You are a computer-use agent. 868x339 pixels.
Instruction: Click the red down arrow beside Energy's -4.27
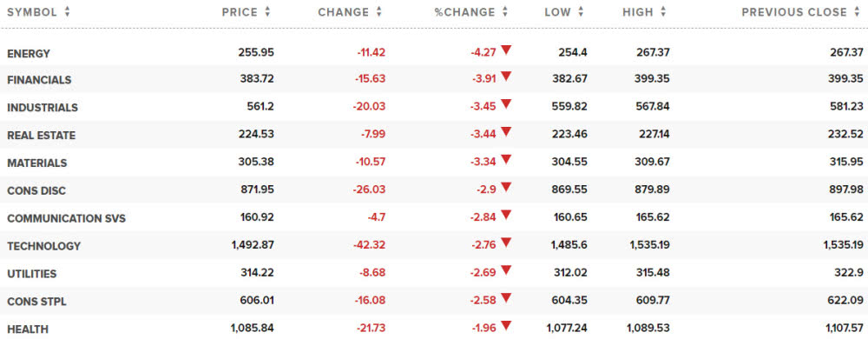pos(506,50)
